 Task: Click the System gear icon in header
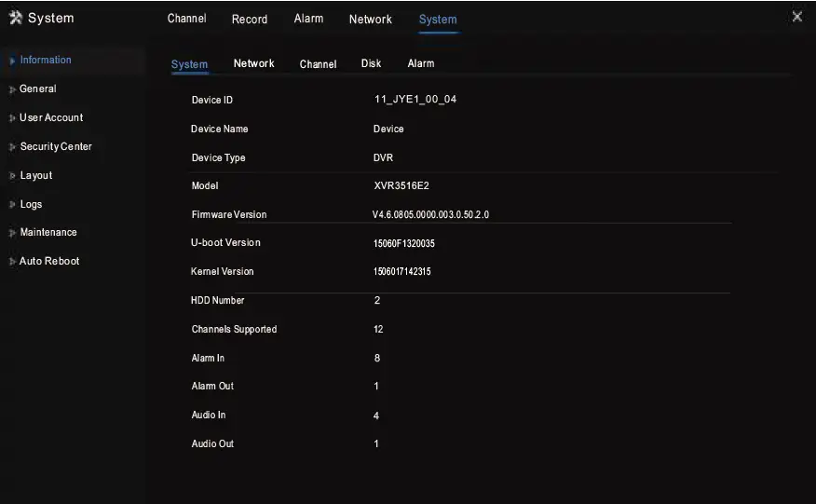click(x=16, y=19)
